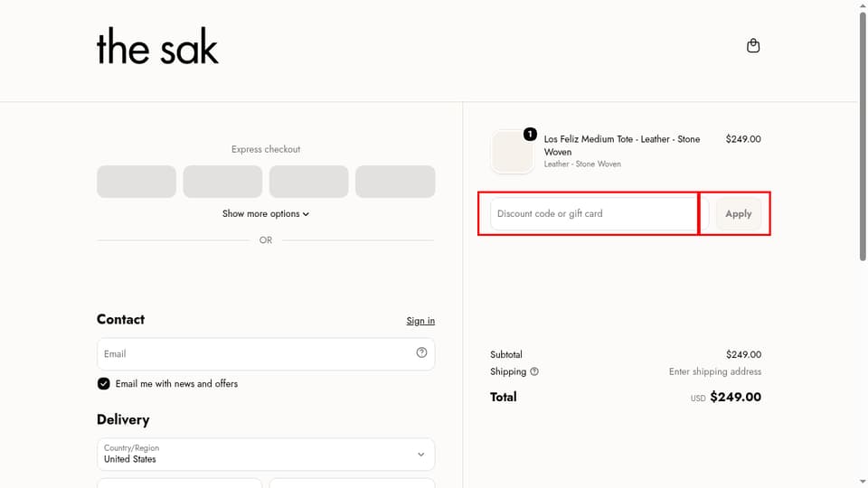
Task: Click the email help question mark icon
Action: (421, 352)
